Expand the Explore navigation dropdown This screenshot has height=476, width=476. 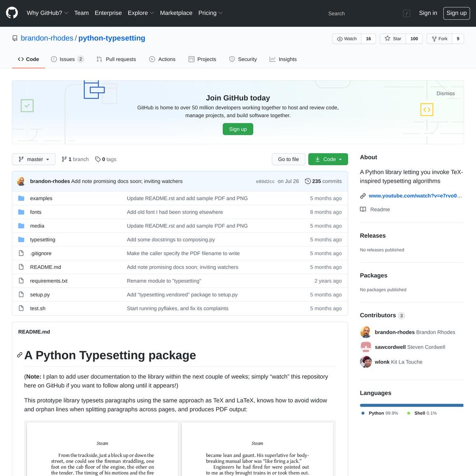click(140, 13)
